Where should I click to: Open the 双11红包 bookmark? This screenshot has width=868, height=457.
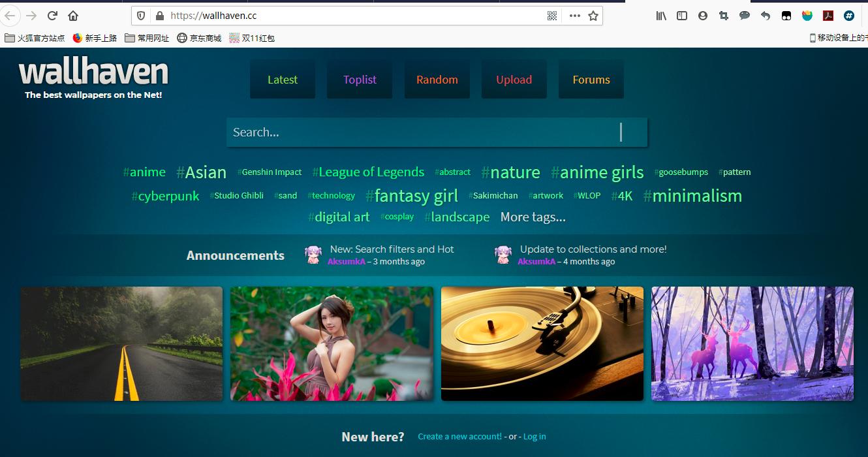point(252,38)
